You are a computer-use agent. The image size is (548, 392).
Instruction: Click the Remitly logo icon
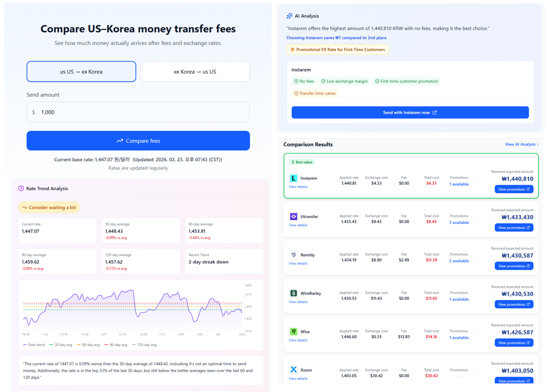tap(293, 255)
